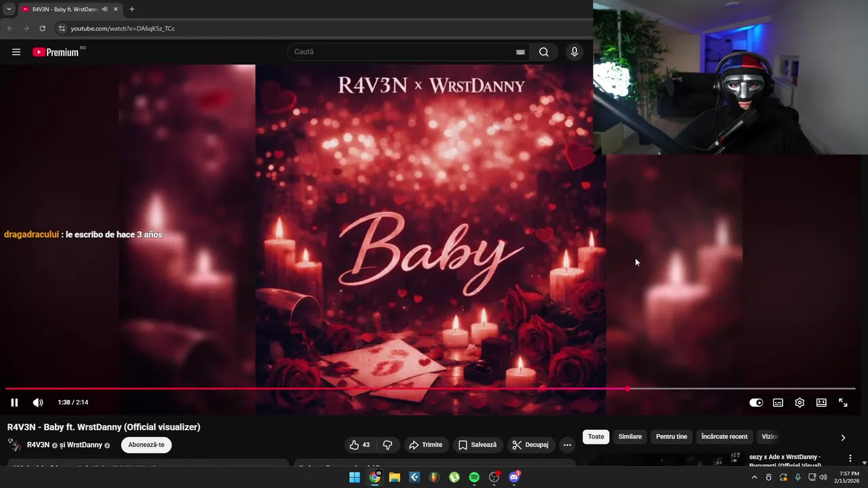Show more filter chips with arrow
Image resolution: width=868 pixels, height=488 pixels.
click(x=843, y=437)
